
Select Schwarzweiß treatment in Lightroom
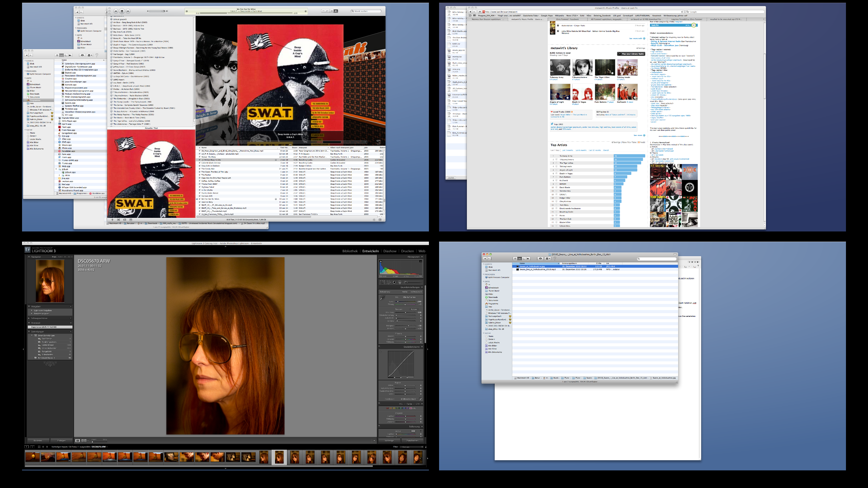pyautogui.click(x=416, y=292)
